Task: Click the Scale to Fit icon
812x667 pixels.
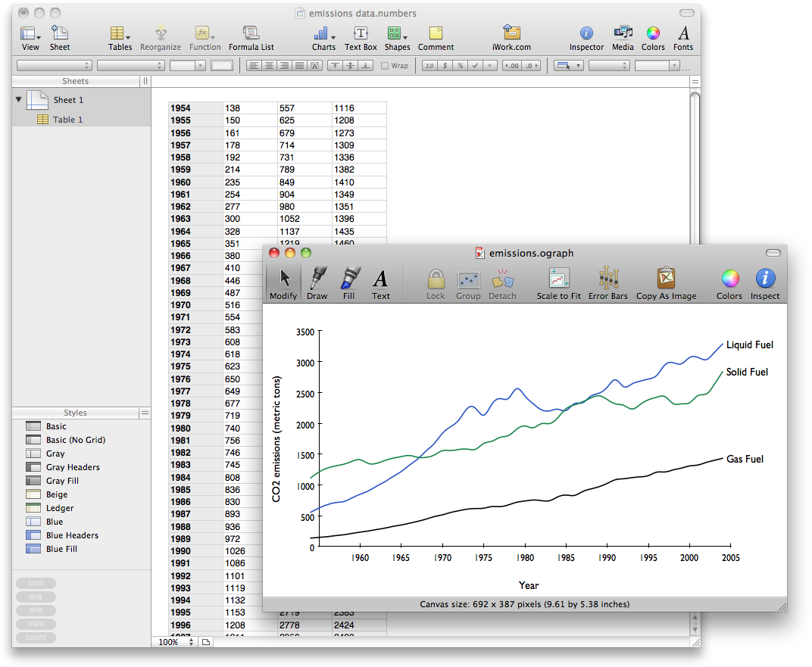Action: (558, 279)
